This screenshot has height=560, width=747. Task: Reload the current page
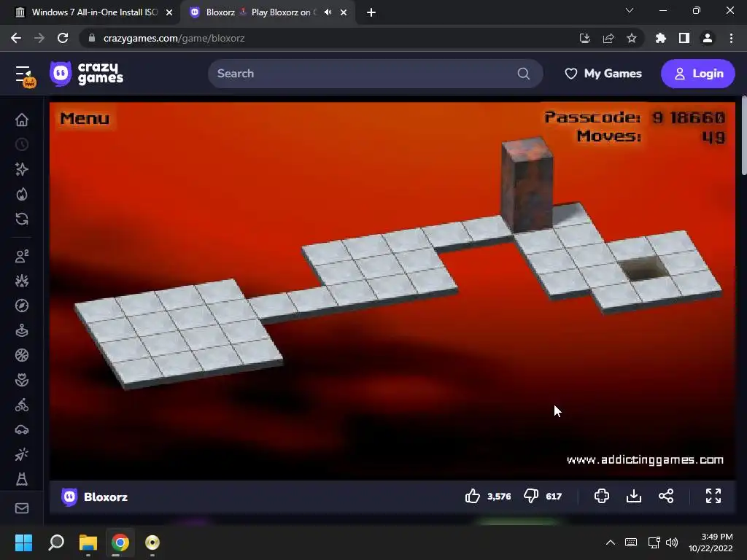click(63, 38)
